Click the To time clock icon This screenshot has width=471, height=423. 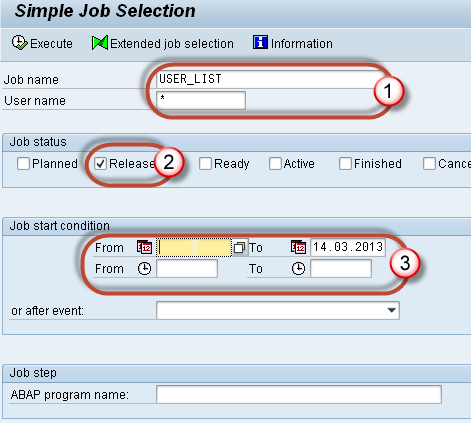298,269
